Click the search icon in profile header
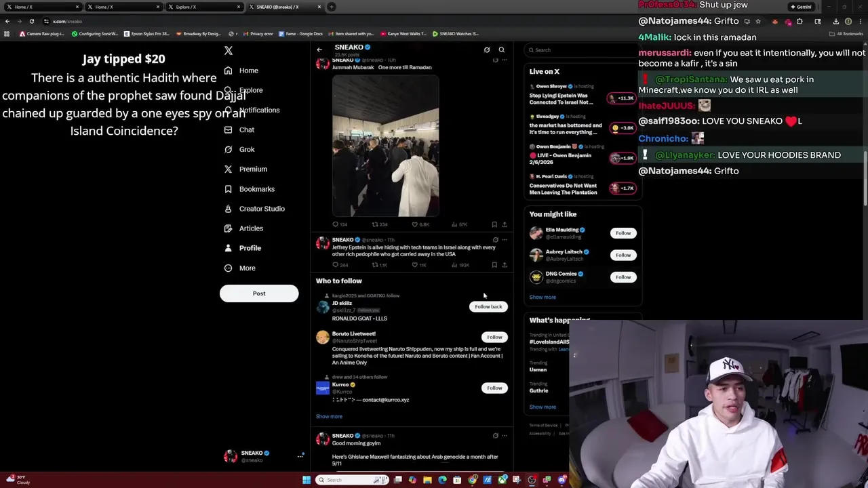This screenshot has width=868, height=488. (x=502, y=49)
